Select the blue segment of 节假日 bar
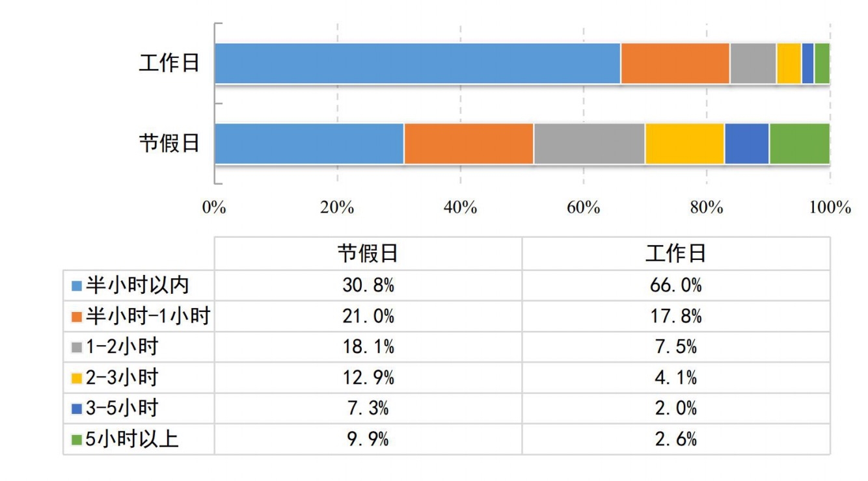Image resolution: width=868 pixels, height=481 pixels. pos(309,144)
